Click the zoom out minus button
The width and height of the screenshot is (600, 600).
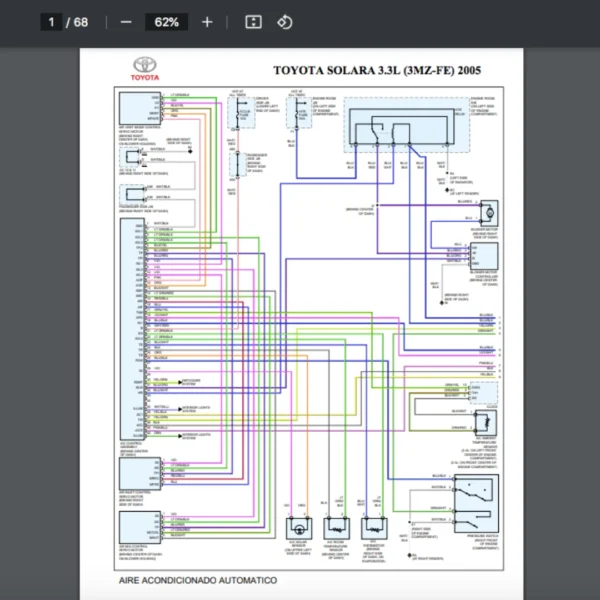[x=125, y=22]
